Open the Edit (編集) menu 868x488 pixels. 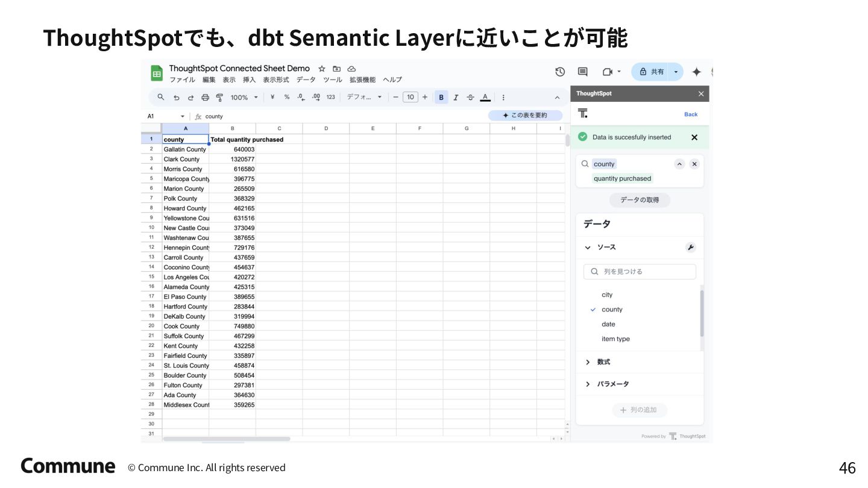coord(209,80)
